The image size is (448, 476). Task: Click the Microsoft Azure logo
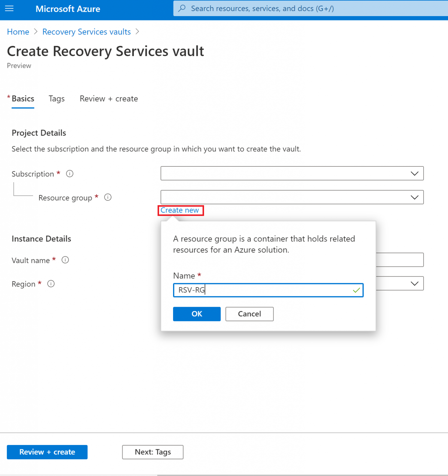[x=68, y=9]
